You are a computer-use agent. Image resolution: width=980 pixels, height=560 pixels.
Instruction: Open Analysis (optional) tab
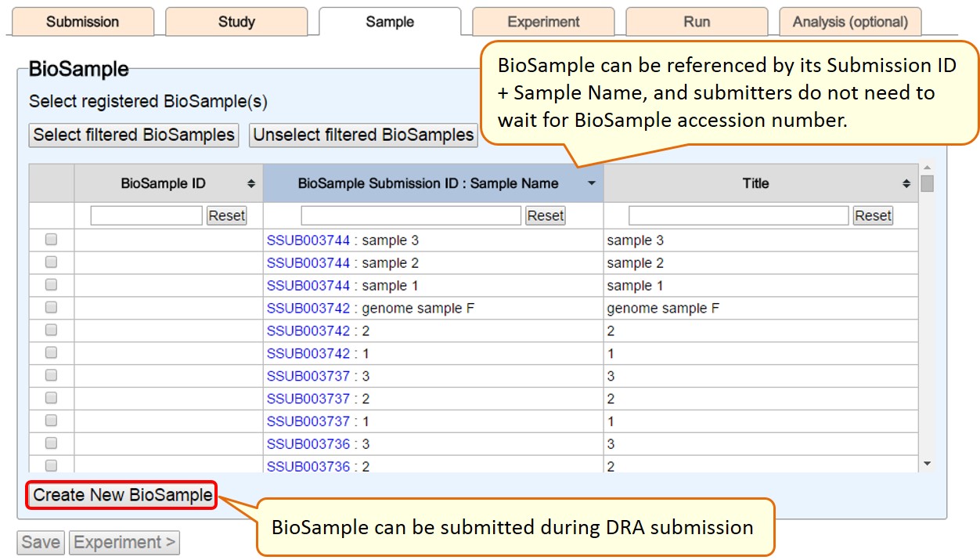pos(850,22)
